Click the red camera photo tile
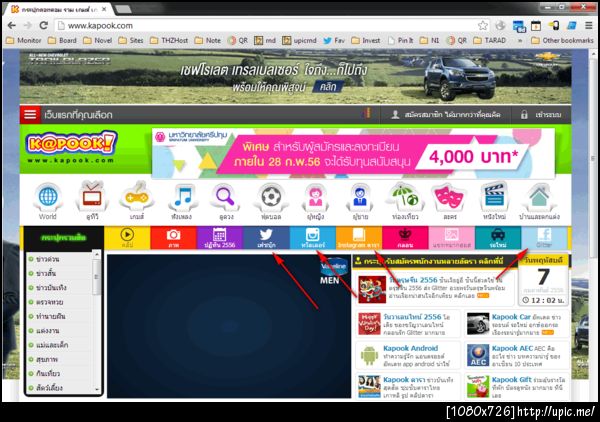 173,238
